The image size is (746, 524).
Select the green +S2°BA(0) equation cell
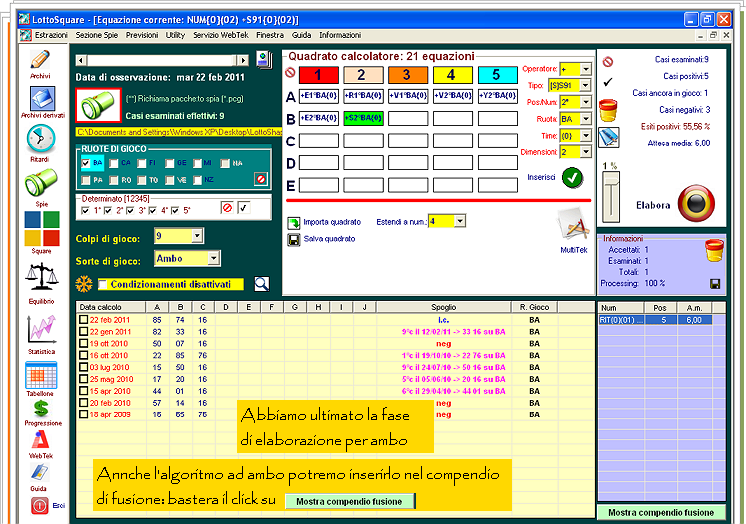pos(363,118)
